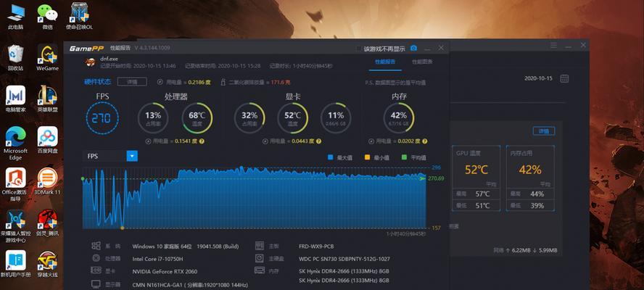This screenshot has width=644, height=290.
Task: Click the FPS 270 circular gauge
Action: pyautogui.click(x=102, y=118)
